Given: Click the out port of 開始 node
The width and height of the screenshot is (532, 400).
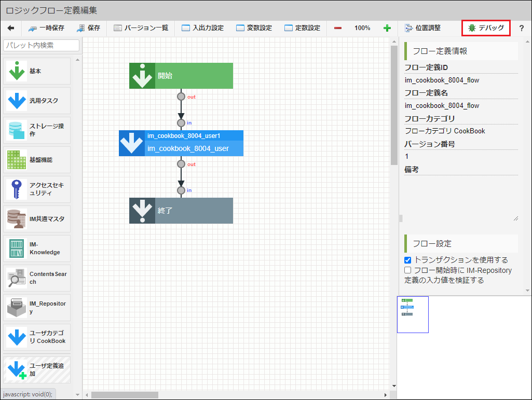Looking at the screenshot, I should coord(181,96).
